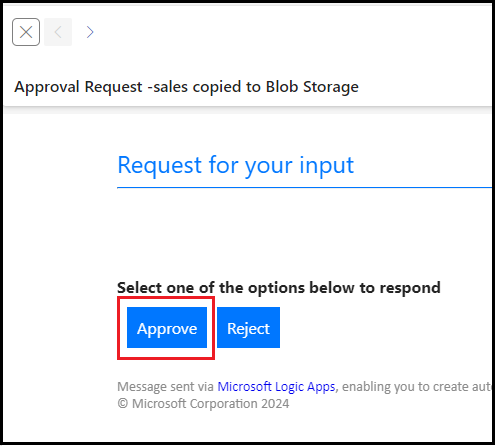
Task: Approve the blob storage copy request
Action: (167, 328)
